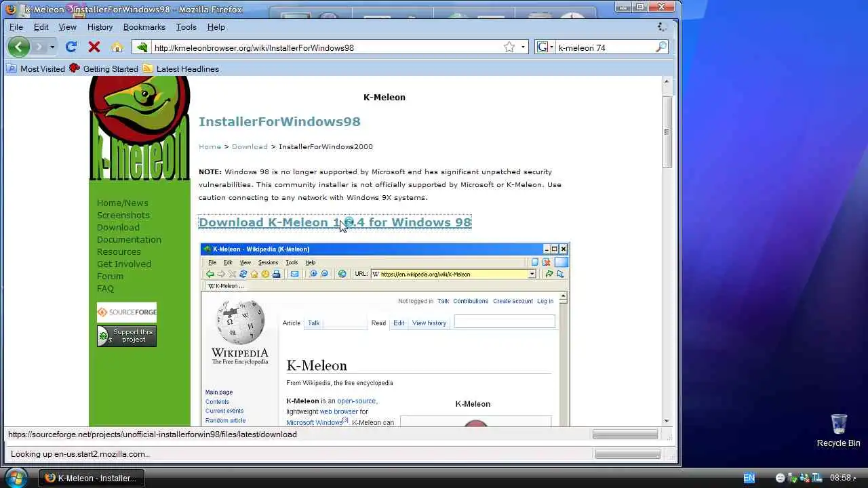Click the page scrollbar up arrow

(x=667, y=82)
